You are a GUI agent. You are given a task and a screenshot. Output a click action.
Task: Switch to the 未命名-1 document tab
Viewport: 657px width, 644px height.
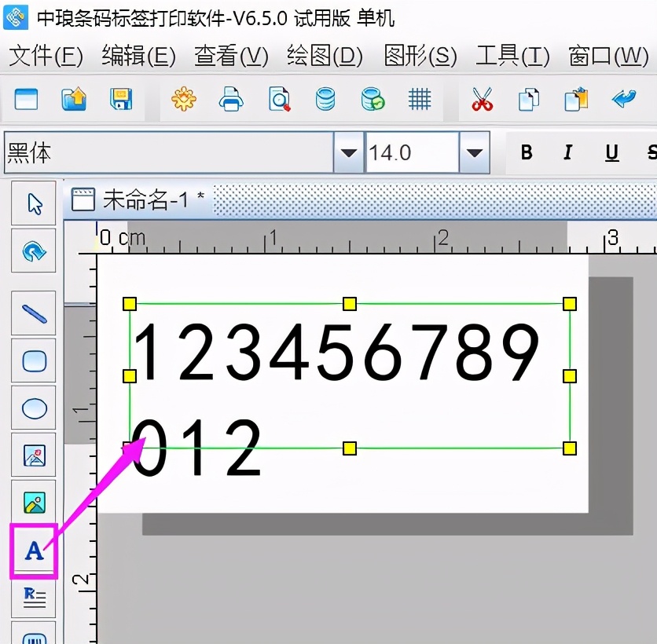tap(138, 199)
